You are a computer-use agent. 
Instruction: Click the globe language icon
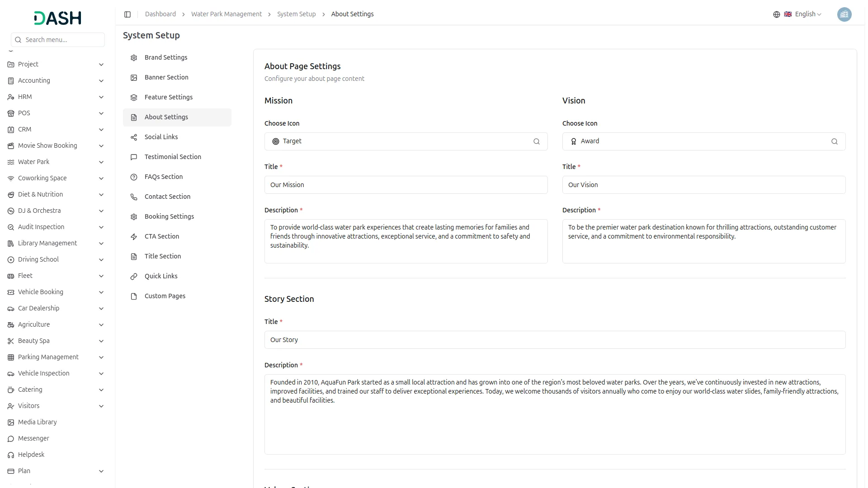pos(776,14)
